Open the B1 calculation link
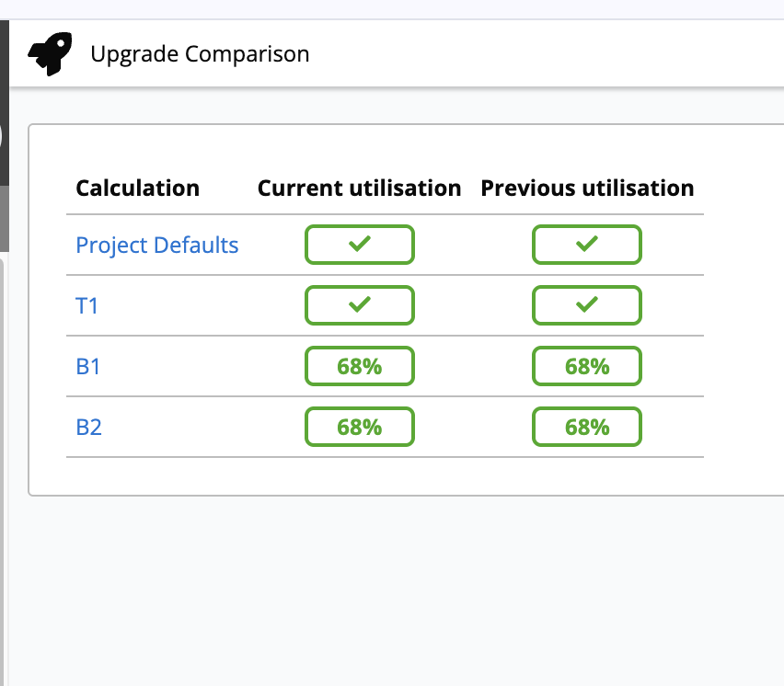This screenshot has width=784, height=686. (88, 366)
